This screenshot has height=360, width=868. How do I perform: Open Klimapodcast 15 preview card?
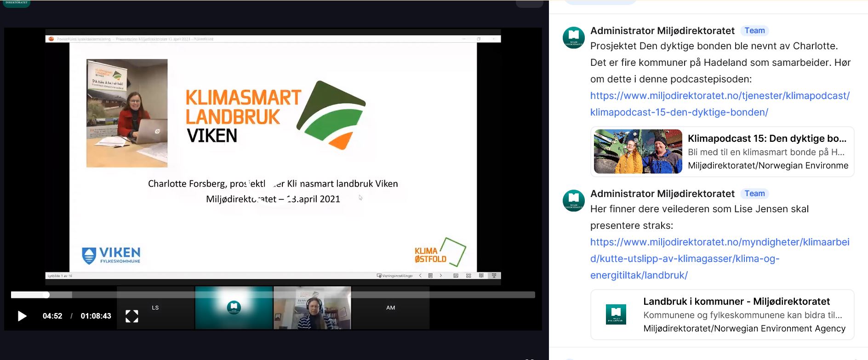tap(767, 152)
